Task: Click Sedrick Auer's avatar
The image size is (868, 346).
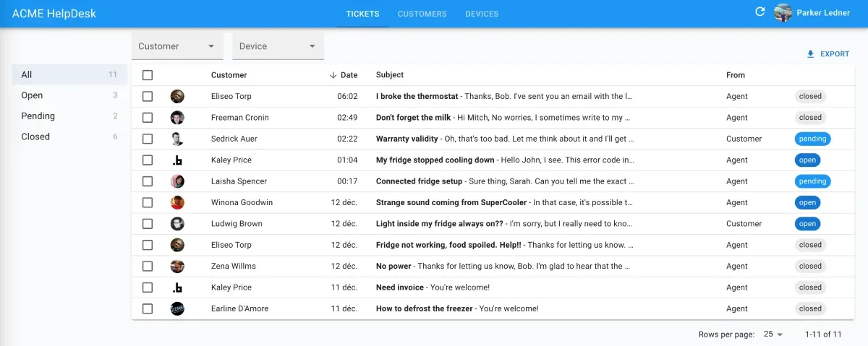Action: [177, 139]
